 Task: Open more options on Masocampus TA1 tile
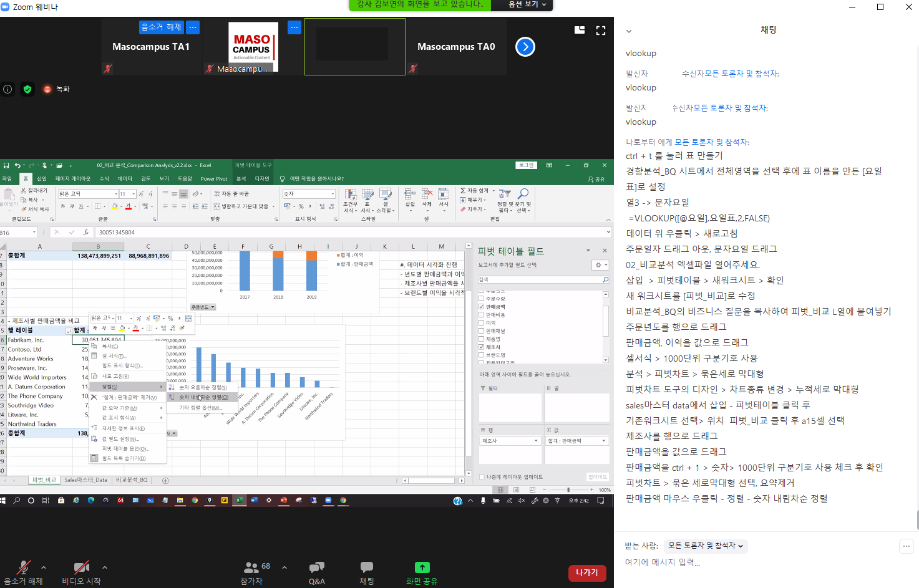coord(193,27)
